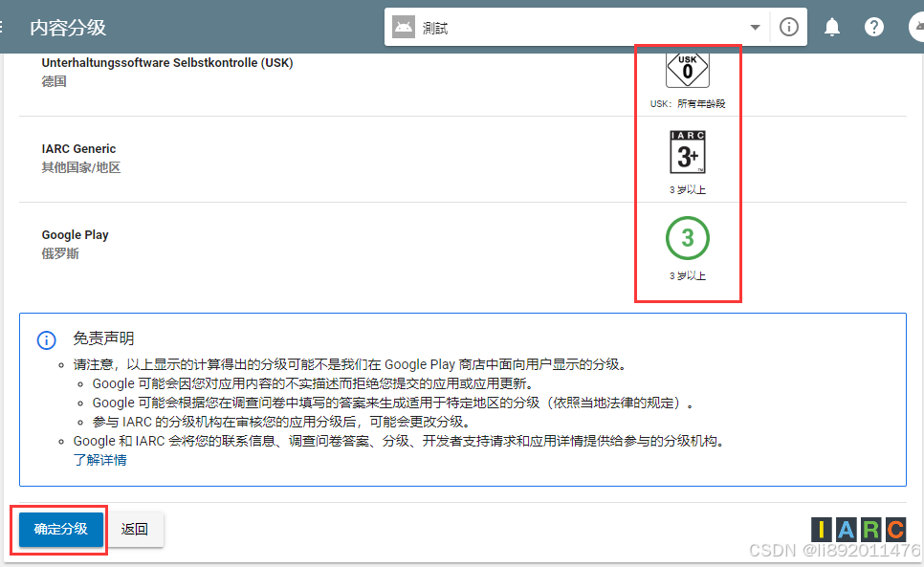The width and height of the screenshot is (924, 567).
Task: Click the 确定分级 button
Action: [61, 530]
